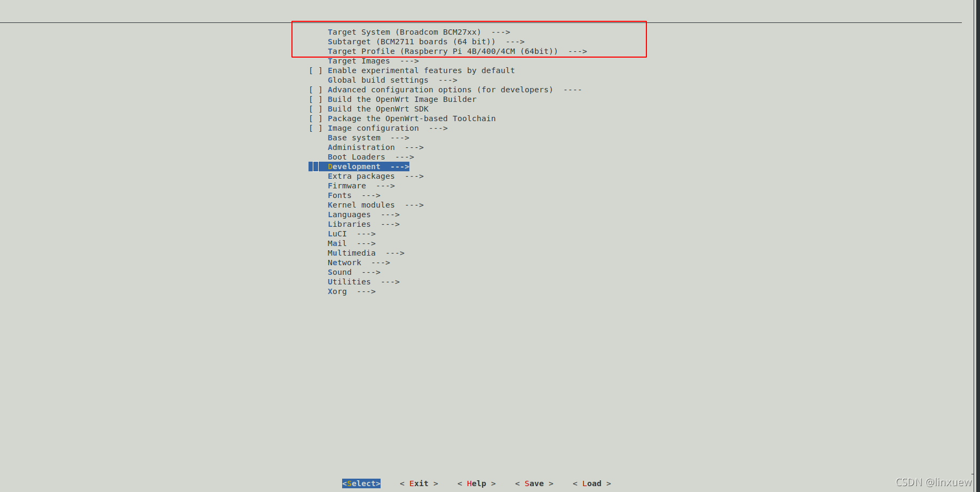The height and width of the screenshot is (492, 980).
Task: Open LuCI submenu entry
Action: click(x=351, y=234)
